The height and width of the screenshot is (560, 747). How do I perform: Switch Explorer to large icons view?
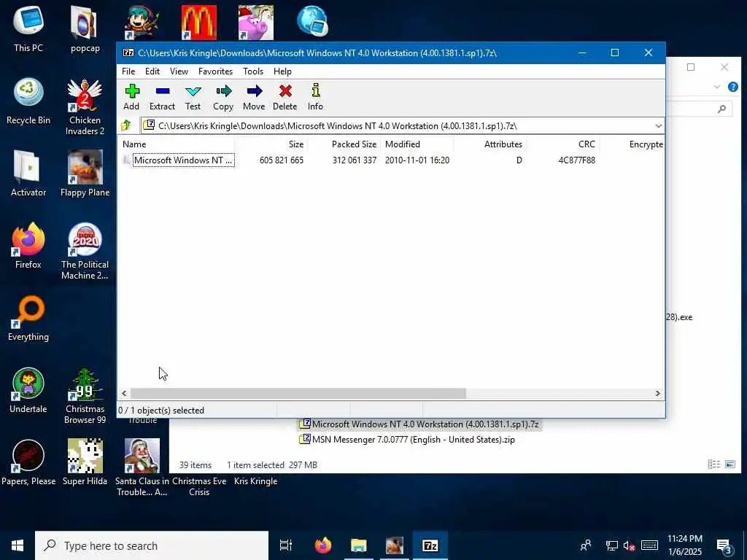pos(730,464)
